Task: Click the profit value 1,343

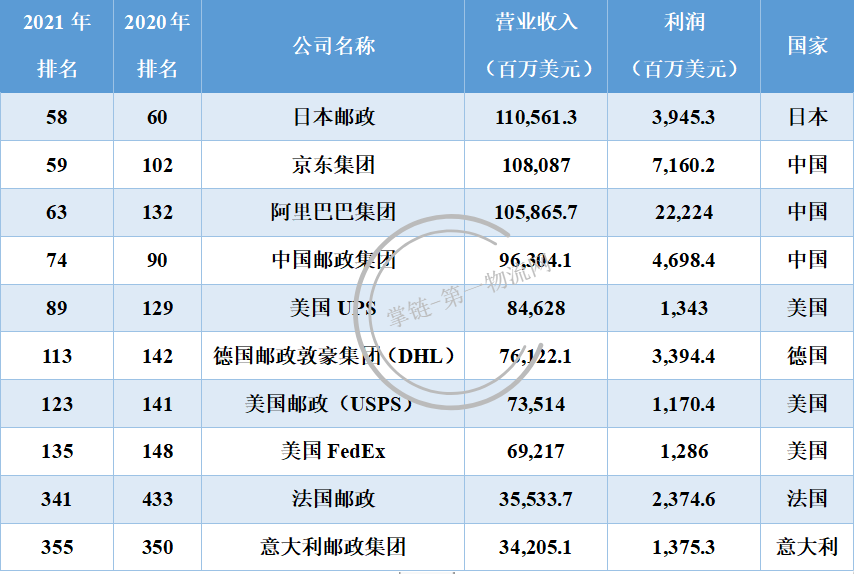Action: [684, 308]
